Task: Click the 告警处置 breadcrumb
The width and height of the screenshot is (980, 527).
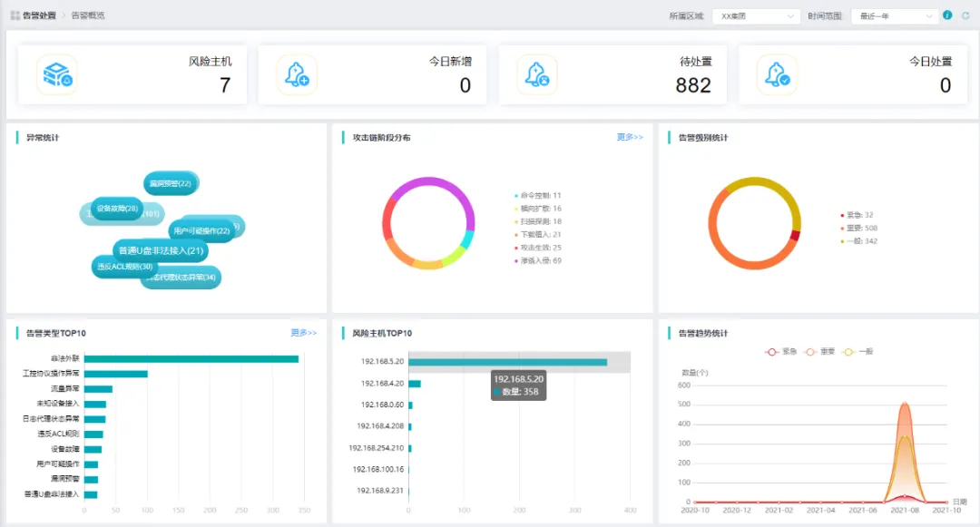Action: pos(39,15)
